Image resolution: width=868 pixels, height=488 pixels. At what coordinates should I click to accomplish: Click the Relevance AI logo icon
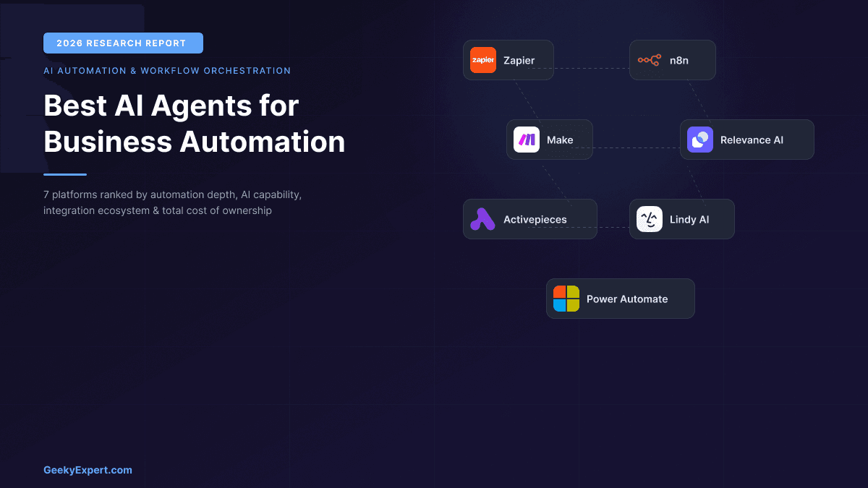coord(700,140)
